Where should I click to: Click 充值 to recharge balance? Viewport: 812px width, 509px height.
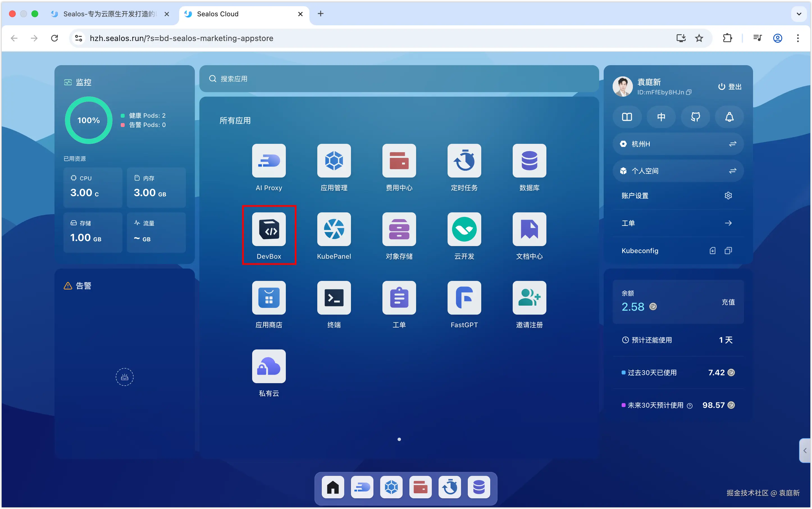[729, 302]
